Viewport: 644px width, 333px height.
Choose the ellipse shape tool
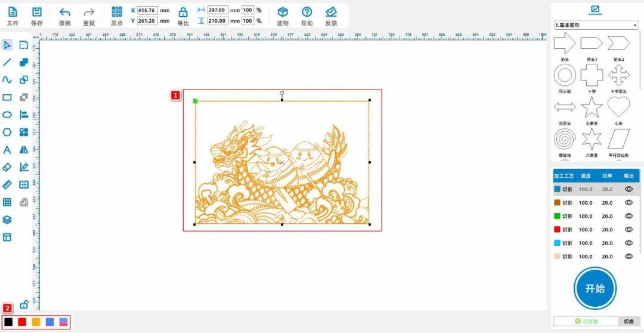[7, 115]
